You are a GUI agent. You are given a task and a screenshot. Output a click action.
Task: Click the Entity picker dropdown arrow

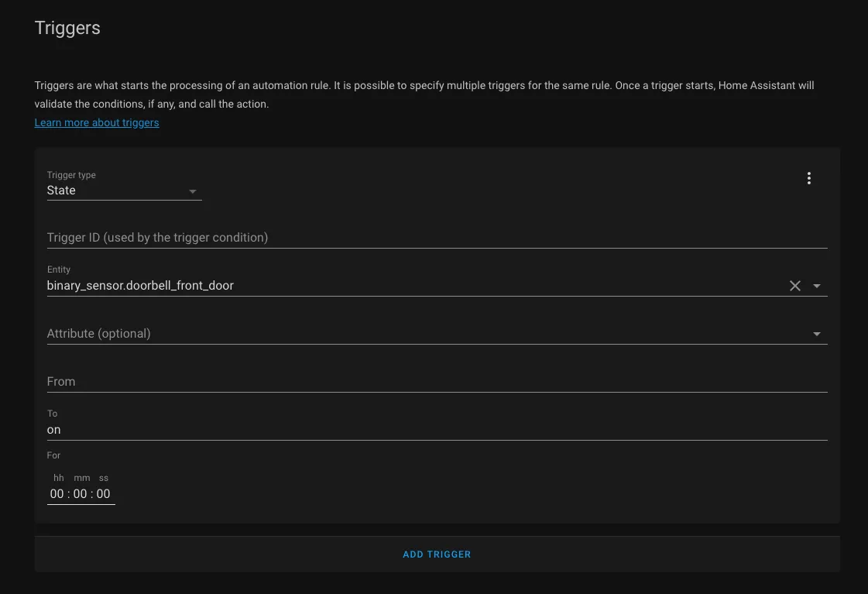click(x=816, y=286)
